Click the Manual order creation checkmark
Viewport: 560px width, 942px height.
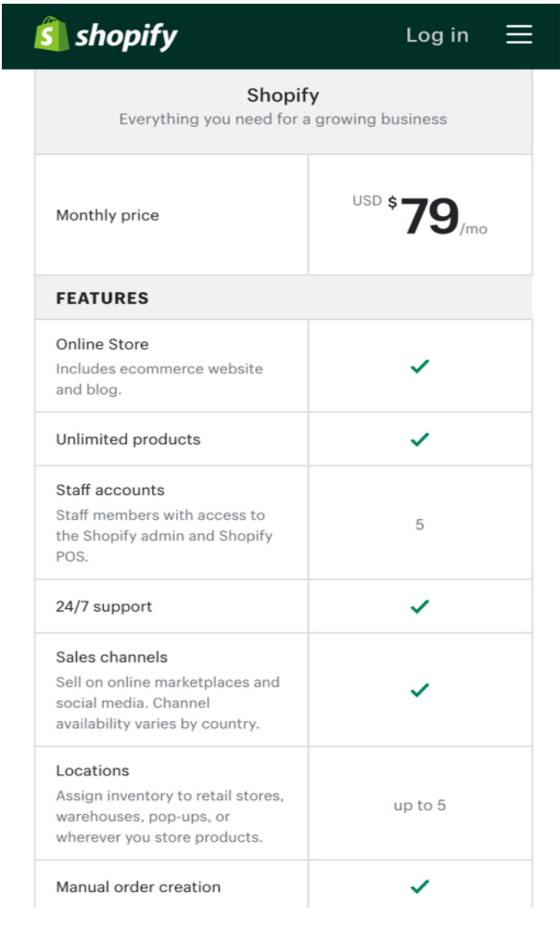[420, 886]
